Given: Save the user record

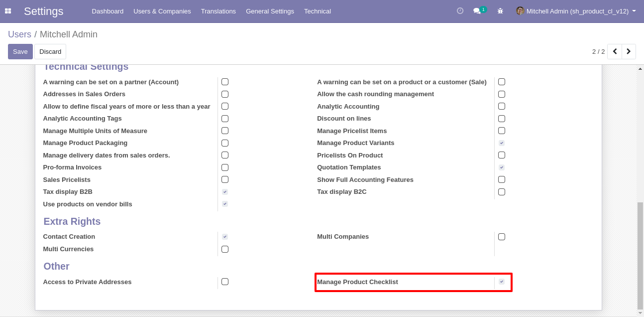Looking at the screenshot, I should pos(20,51).
